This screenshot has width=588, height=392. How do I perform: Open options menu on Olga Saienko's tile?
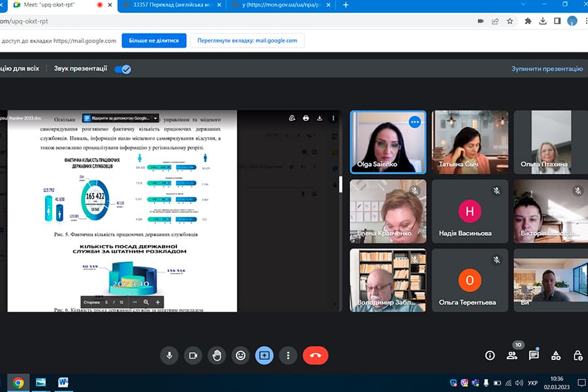click(414, 122)
